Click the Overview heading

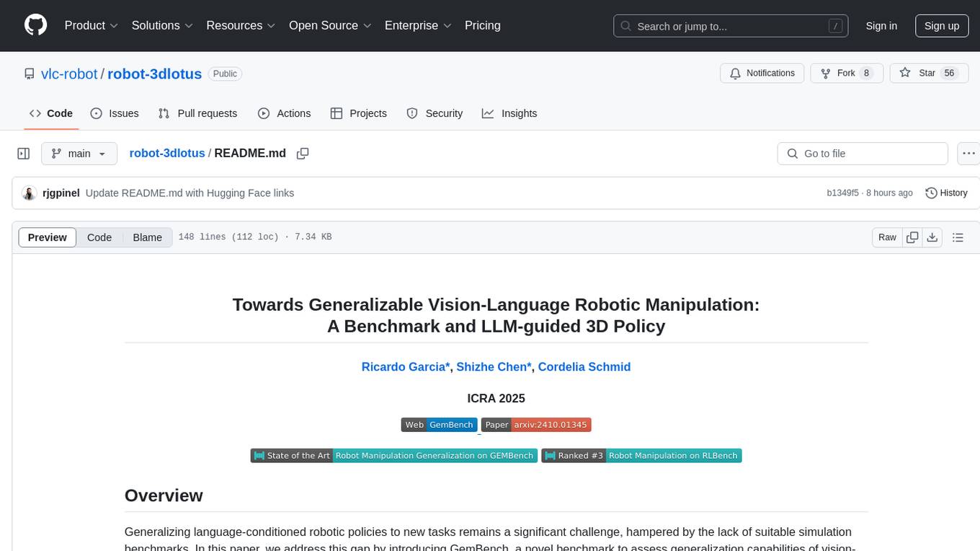click(164, 495)
